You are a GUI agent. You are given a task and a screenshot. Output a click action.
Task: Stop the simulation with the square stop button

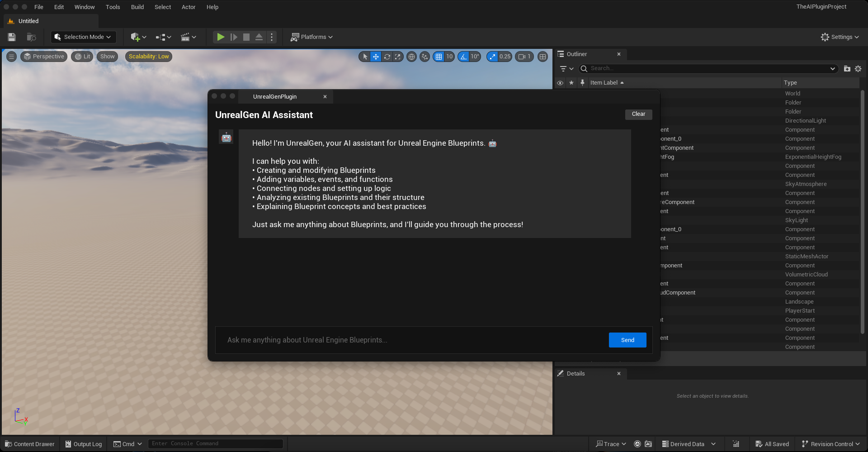(246, 37)
